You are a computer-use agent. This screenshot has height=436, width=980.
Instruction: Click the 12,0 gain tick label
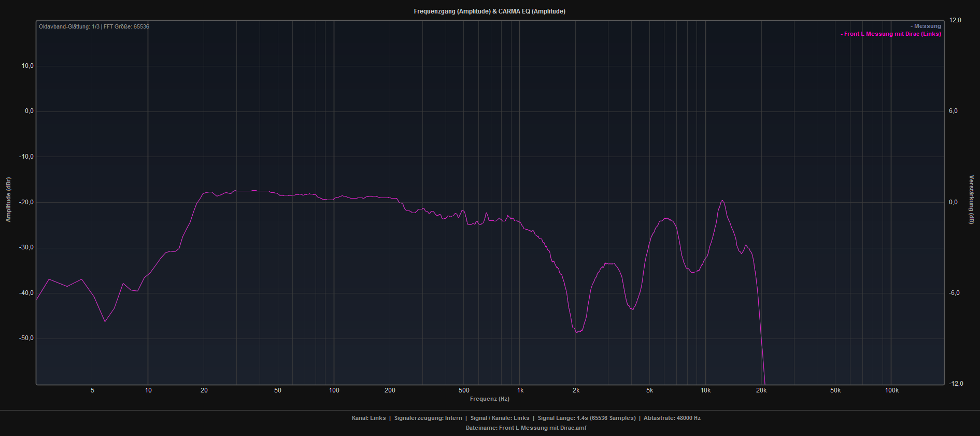pyautogui.click(x=955, y=20)
